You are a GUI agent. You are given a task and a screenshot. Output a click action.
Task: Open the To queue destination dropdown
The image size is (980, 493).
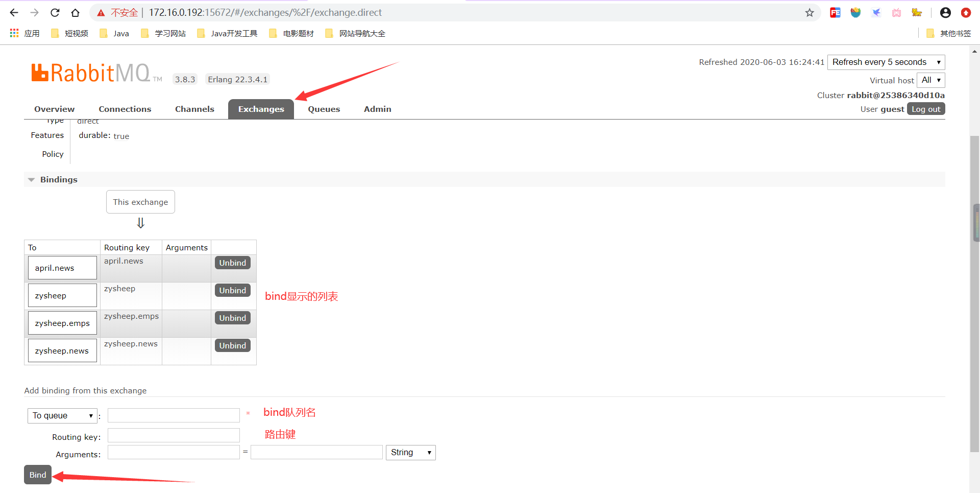[62, 416]
